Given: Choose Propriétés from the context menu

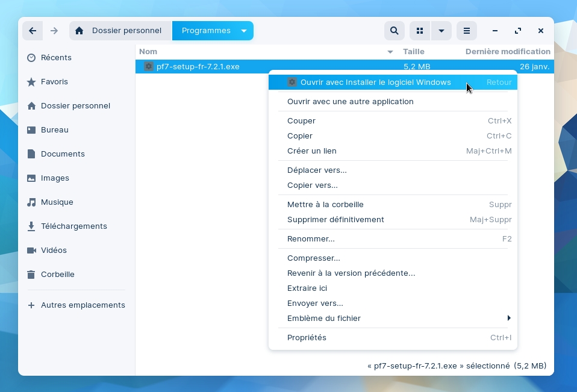Looking at the screenshot, I should pos(307,338).
